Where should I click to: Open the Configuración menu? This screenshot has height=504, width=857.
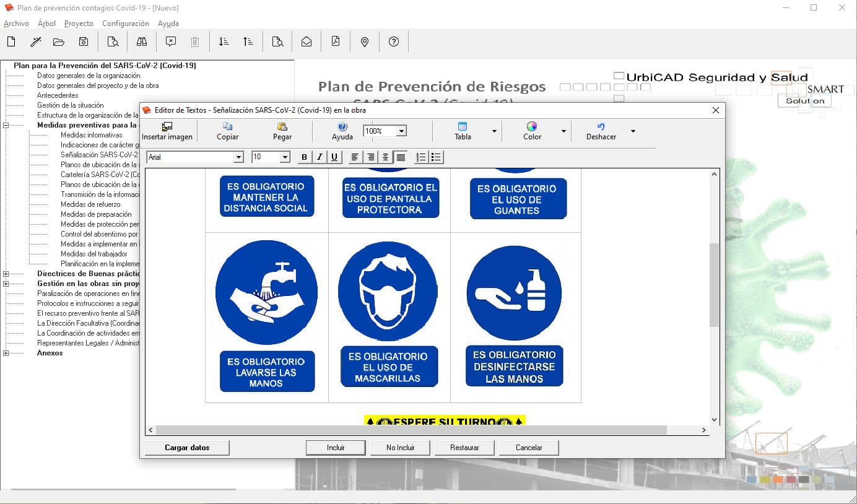125,24
